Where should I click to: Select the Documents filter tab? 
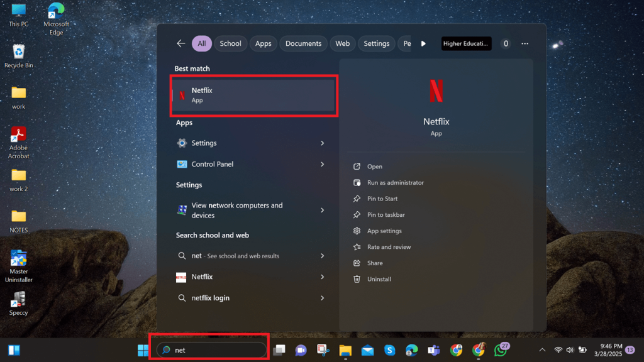click(x=303, y=43)
